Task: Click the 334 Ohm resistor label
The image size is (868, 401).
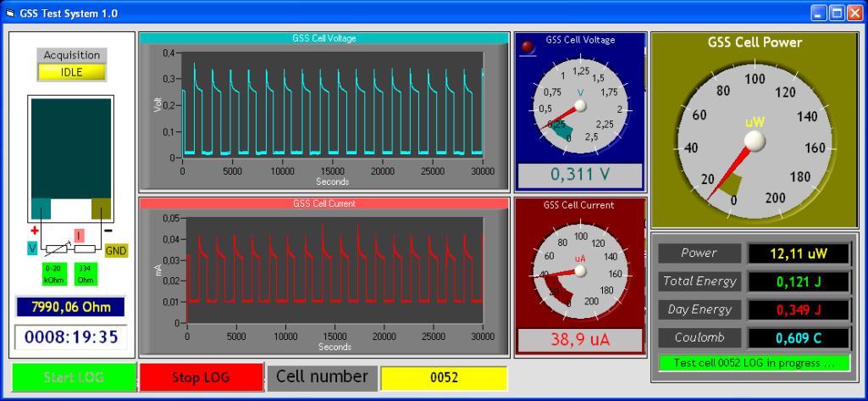Action: click(86, 274)
